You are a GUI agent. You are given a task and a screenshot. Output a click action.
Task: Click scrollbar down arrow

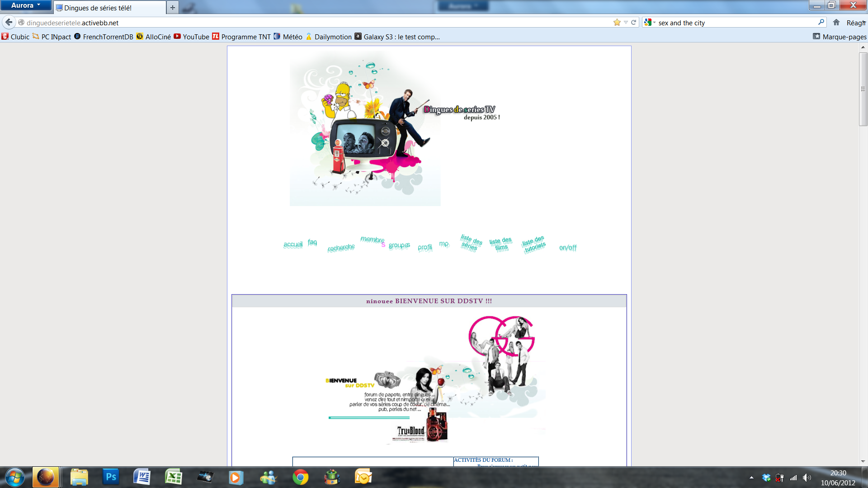pos(863,461)
